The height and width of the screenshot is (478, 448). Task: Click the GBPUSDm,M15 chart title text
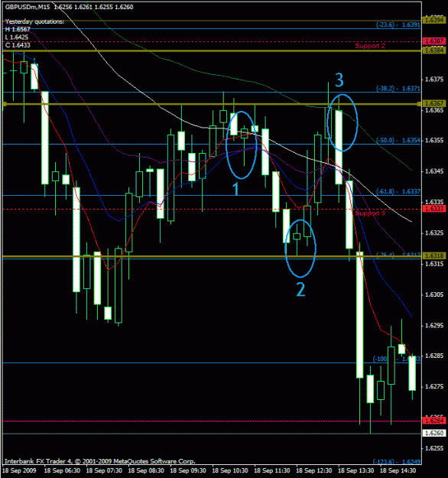(x=28, y=7)
